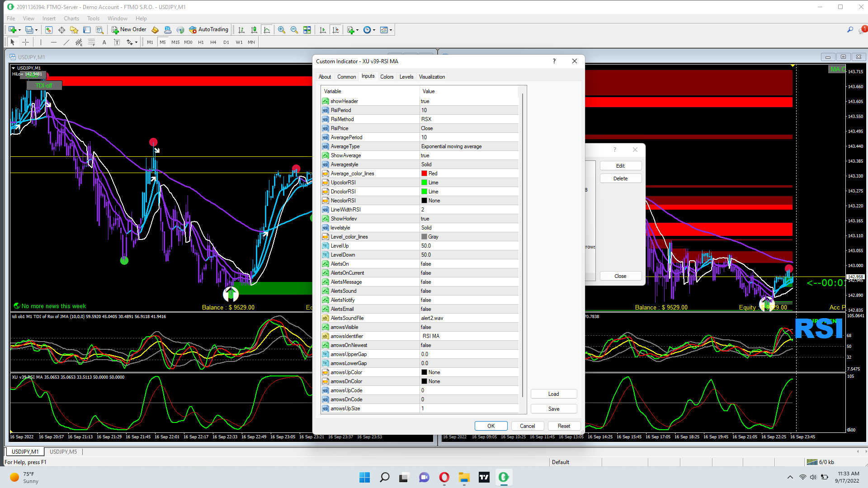Expand the indicators list dropdown arrow
The width and height of the screenshot is (868, 488).
point(357,30)
